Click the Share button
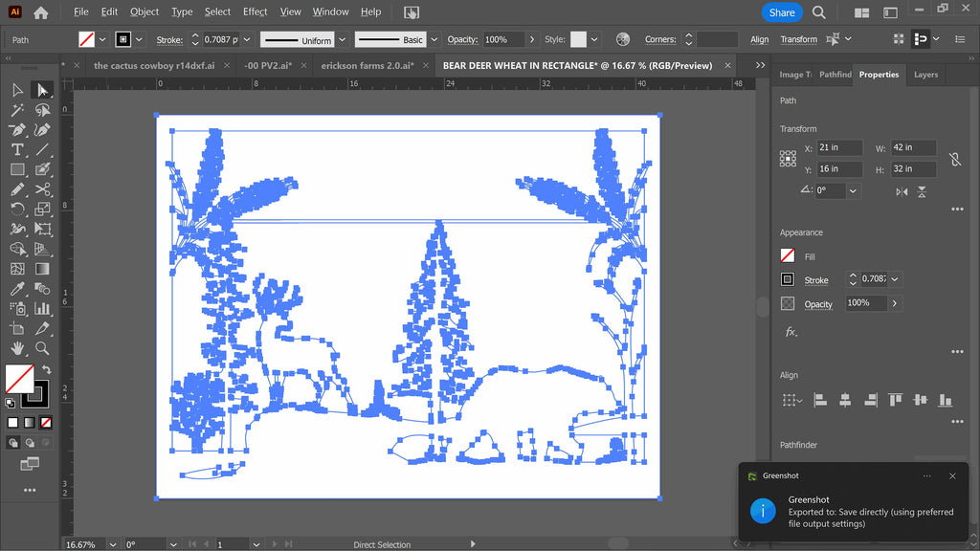 (782, 12)
